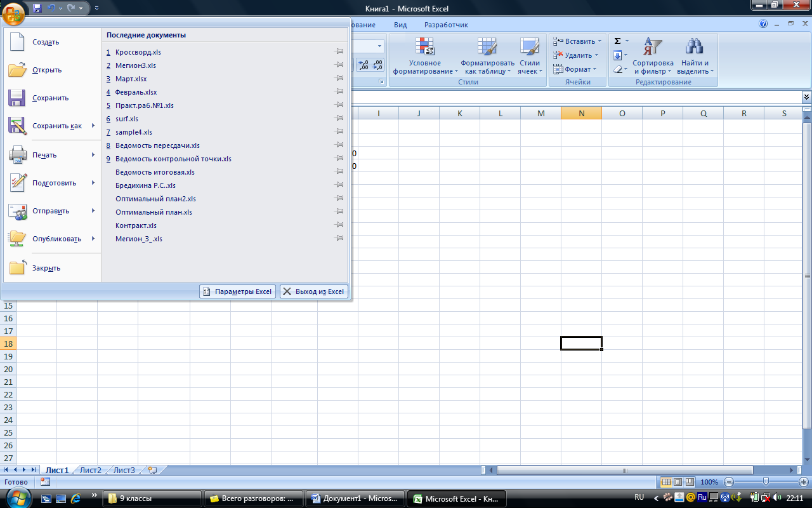Pin Мегион3.xls to recent documents
812x508 pixels.
(339, 65)
